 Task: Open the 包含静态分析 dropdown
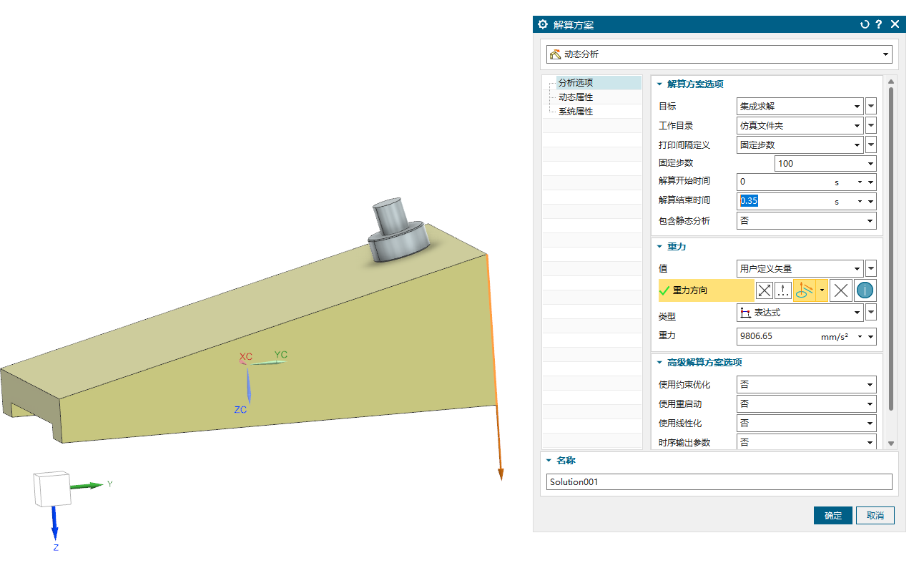pos(806,221)
